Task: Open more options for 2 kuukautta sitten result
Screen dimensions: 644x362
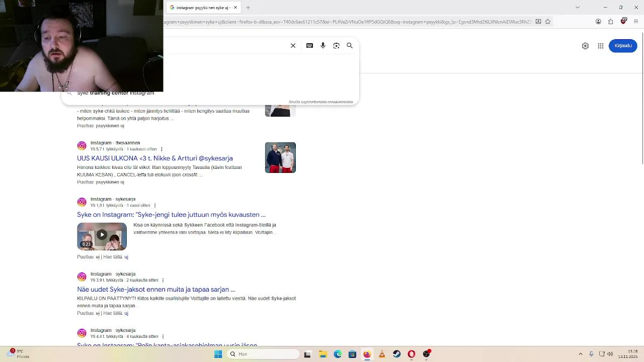Action: point(163,280)
